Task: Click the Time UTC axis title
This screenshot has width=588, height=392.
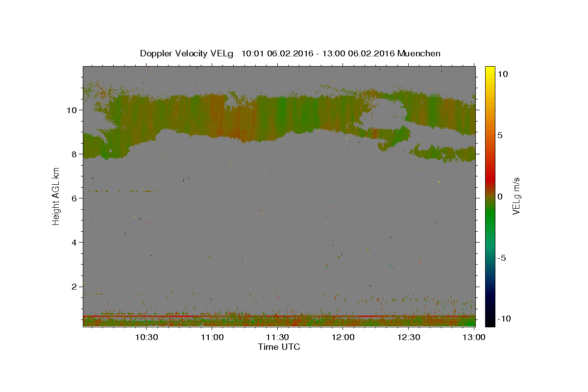Action: (279, 347)
